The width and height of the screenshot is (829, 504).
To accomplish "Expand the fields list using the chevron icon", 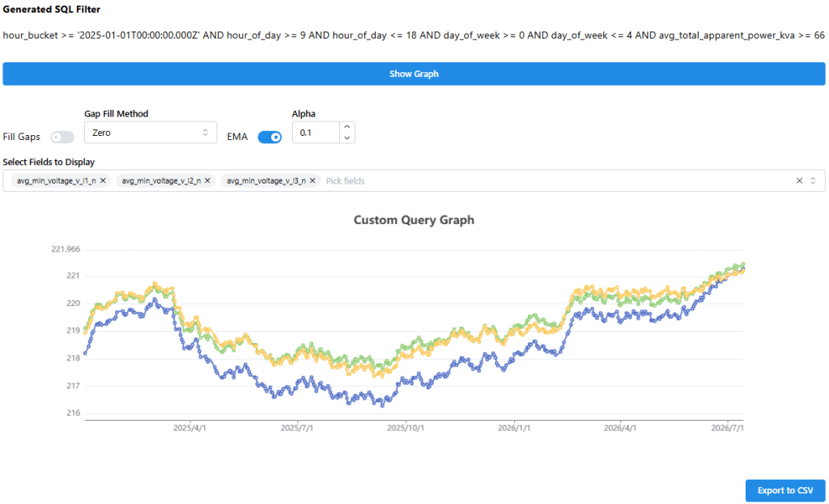I will 813,180.
